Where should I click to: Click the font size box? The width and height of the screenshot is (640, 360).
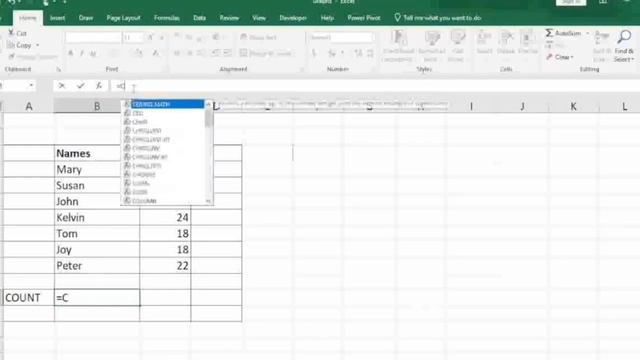tap(133, 38)
